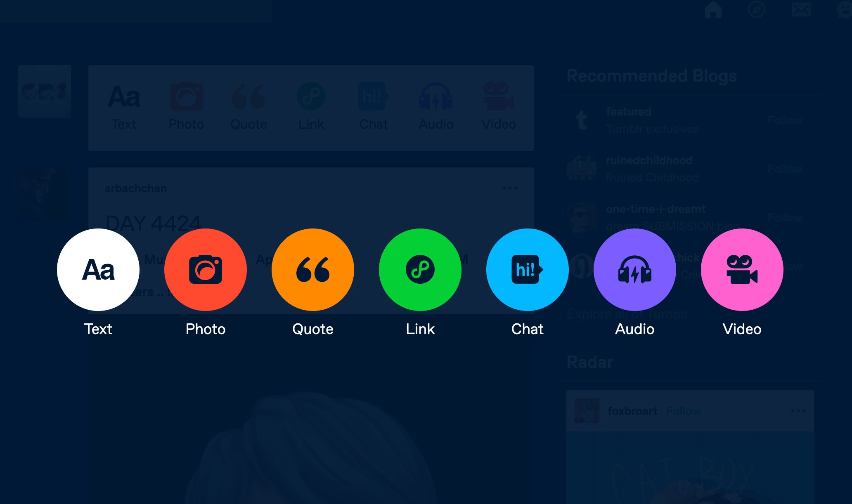Click dimmed Quote marks icon in post bar

point(248,97)
